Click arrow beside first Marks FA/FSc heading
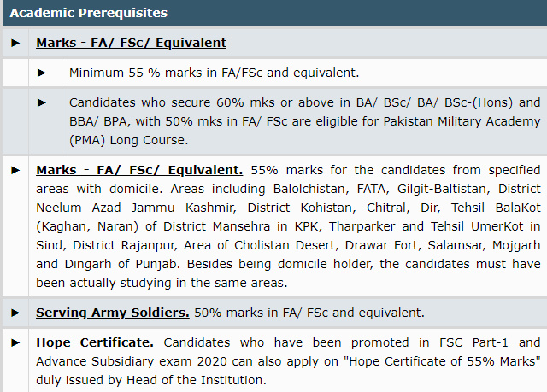The height and width of the screenshot is (392, 547). tap(15, 43)
